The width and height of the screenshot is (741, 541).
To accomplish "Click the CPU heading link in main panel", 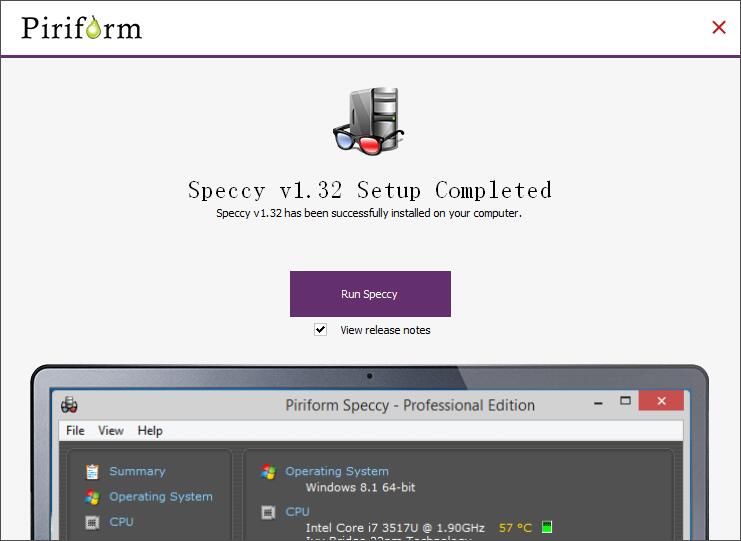I will point(298,512).
